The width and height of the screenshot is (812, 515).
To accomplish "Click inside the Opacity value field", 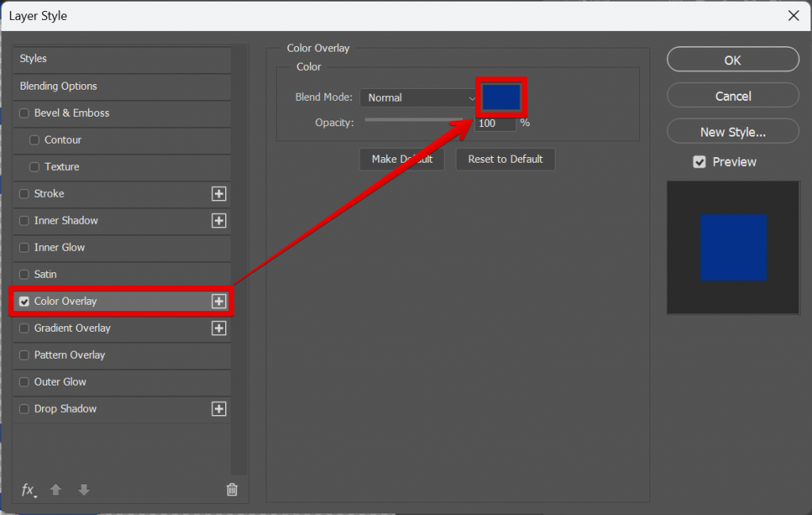I will [x=495, y=123].
